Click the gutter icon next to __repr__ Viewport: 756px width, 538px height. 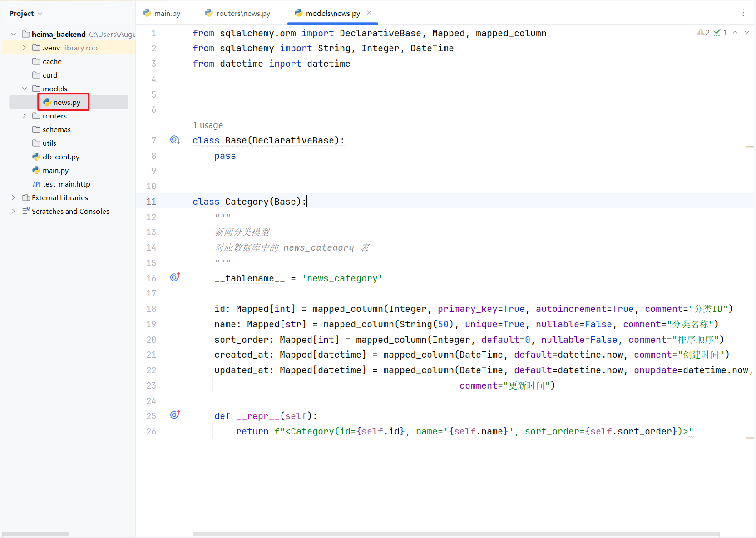coord(175,415)
